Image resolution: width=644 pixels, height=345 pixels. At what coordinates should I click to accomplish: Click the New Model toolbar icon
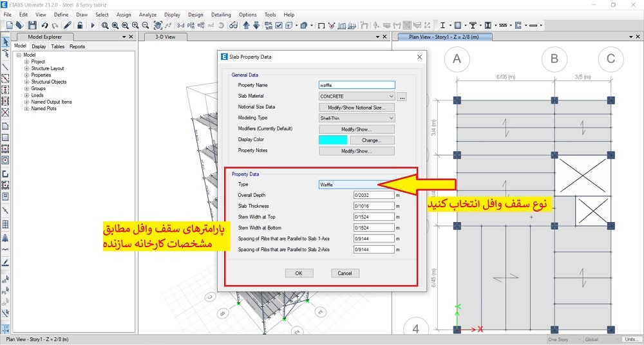coord(10,25)
